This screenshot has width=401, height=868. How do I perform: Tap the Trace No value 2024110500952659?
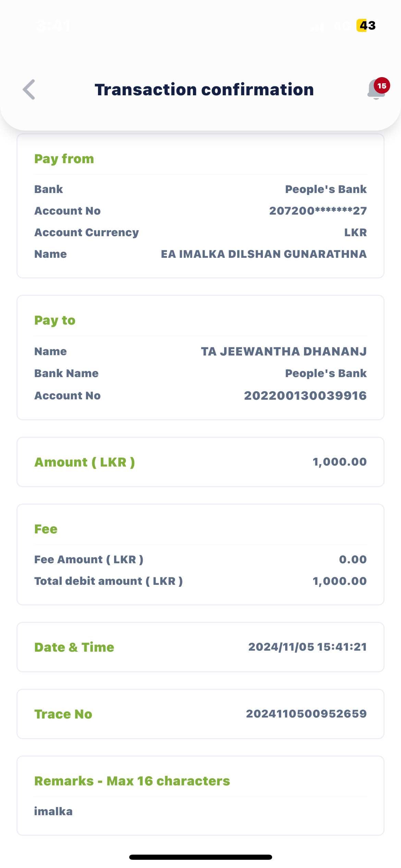tap(306, 714)
